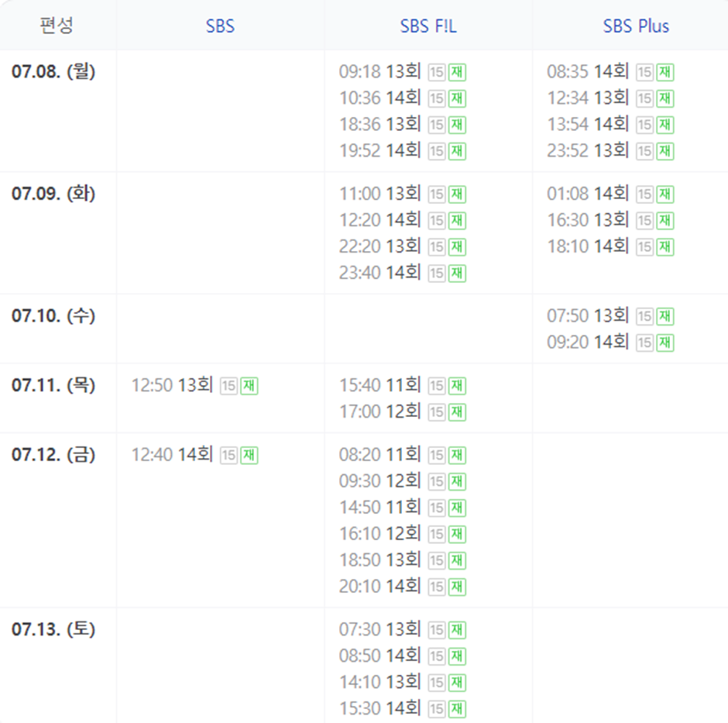Click the 16:30 13회 schedule entry
The image size is (728, 723).
coord(588,220)
